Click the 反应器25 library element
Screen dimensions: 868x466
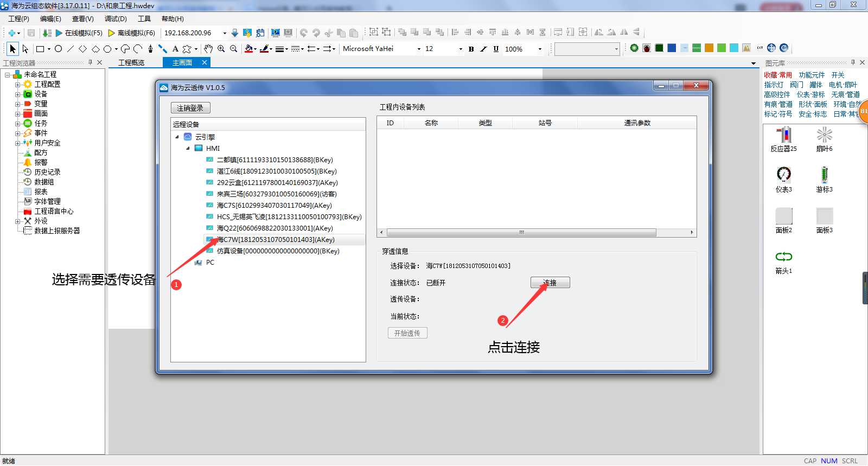pyautogui.click(x=784, y=139)
